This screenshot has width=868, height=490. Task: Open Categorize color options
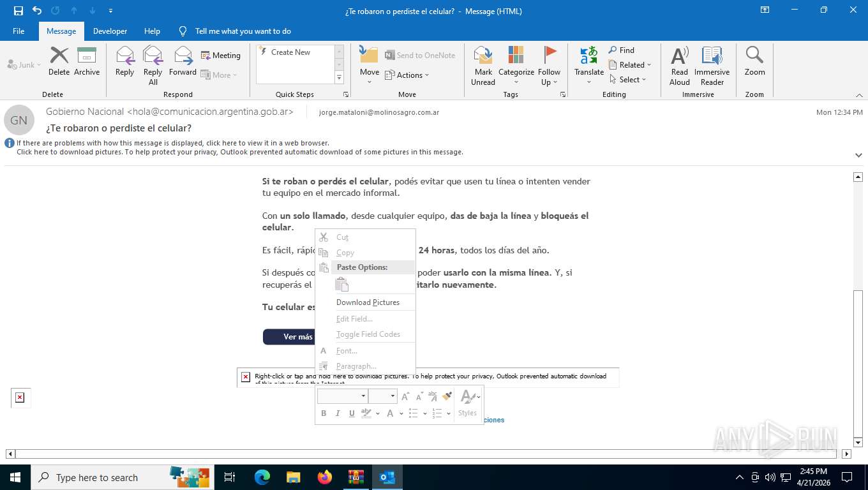pos(516,65)
